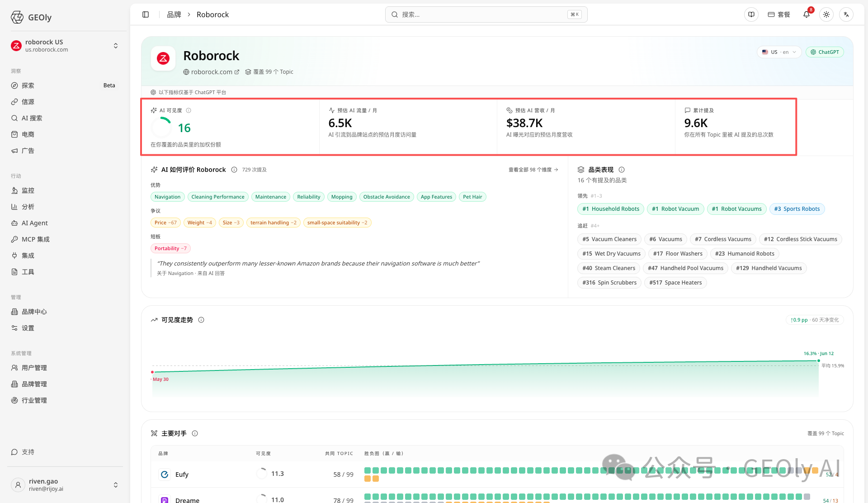Select #23 Humanoid Robots category chip
Screen dimensions: 868x503
coord(745,254)
